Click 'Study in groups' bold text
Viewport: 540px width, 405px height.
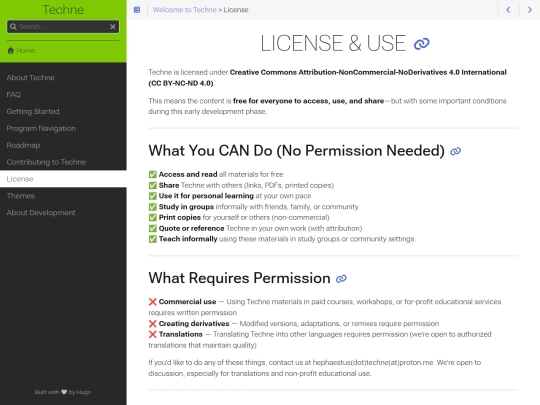186,207
